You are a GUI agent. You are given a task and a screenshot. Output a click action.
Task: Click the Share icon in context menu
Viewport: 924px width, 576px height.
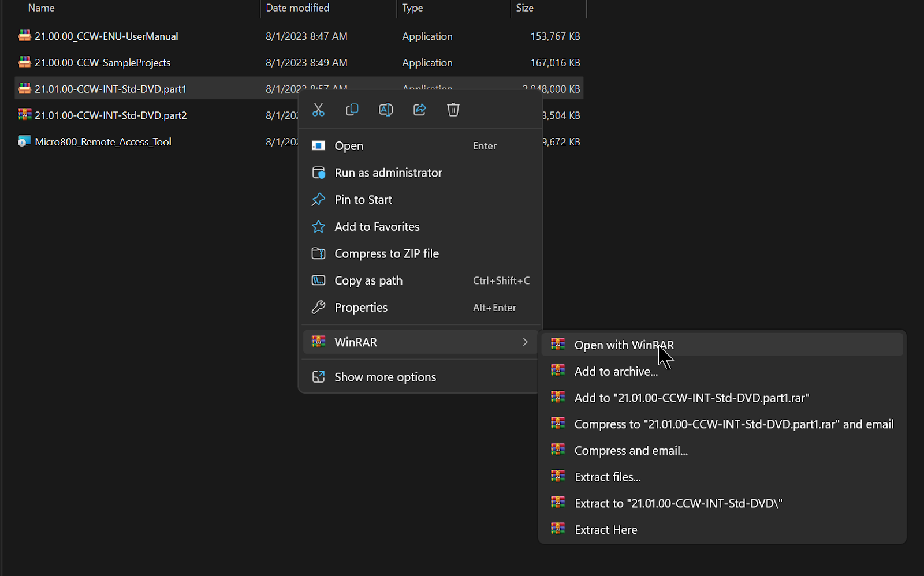click(419, 110)
